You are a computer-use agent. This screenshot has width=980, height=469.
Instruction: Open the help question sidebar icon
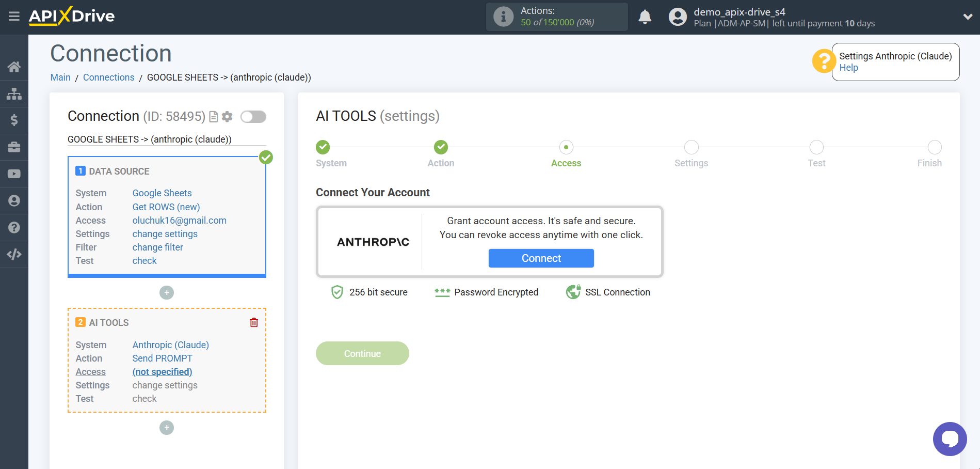[x=14, y=228]
